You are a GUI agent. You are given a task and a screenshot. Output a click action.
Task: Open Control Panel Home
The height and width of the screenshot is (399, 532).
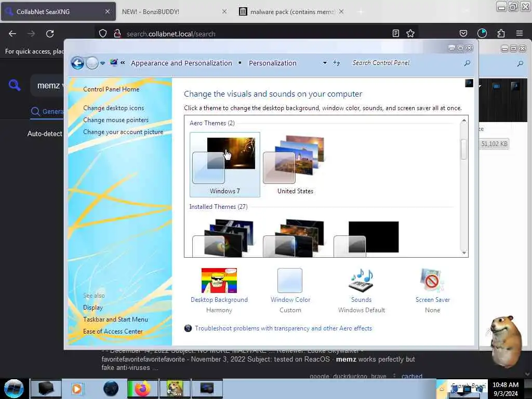click(x=111, y=89)
